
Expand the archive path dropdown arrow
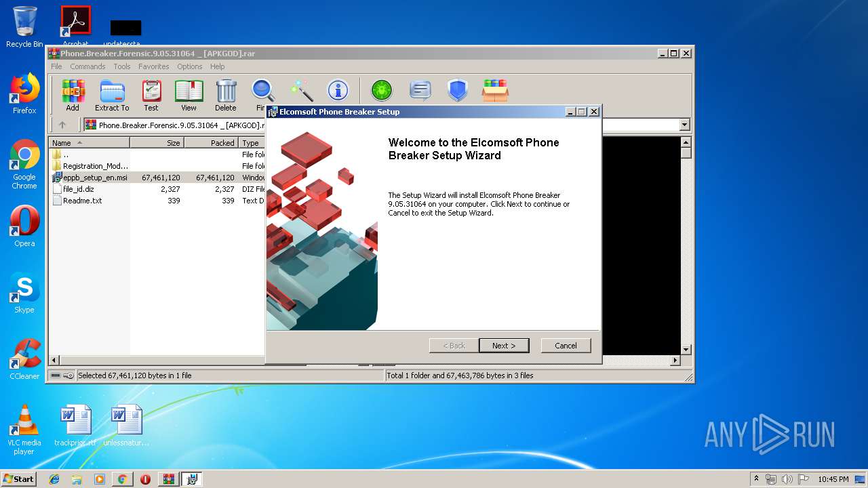[684, 125]
